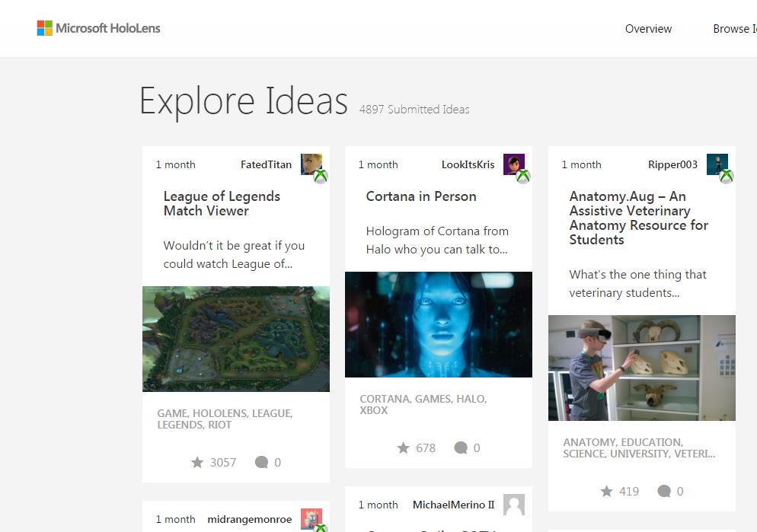Screen dimensions: 757x532
Task: Click the 3057 star count
Action: pos(223,463)
